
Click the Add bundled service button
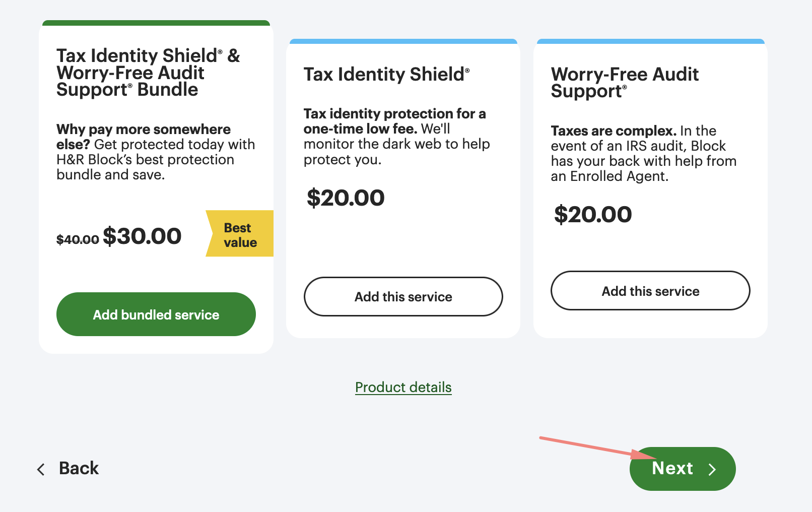(x=156, y=314)
